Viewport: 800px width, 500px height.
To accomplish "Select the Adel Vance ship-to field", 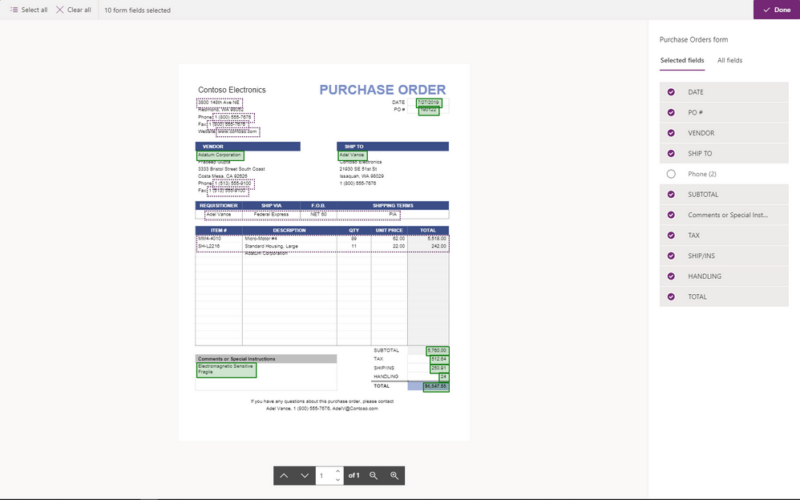I will point(352,155).
